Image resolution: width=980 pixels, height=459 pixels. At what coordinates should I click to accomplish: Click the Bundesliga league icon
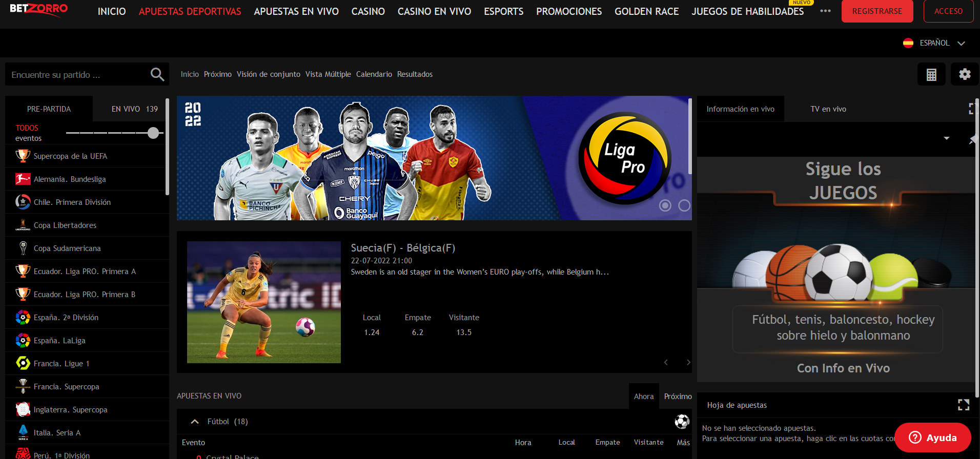[x=23, y=179]
